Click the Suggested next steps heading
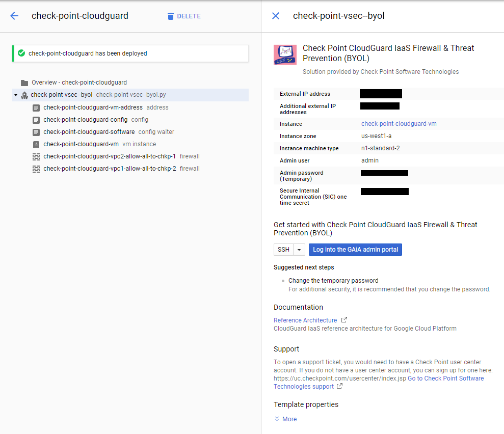The image size is (504, 434). point(303,267)
